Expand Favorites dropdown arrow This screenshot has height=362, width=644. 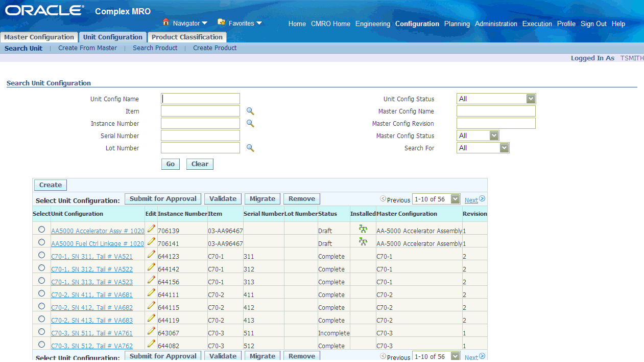(x=259, y=23)
